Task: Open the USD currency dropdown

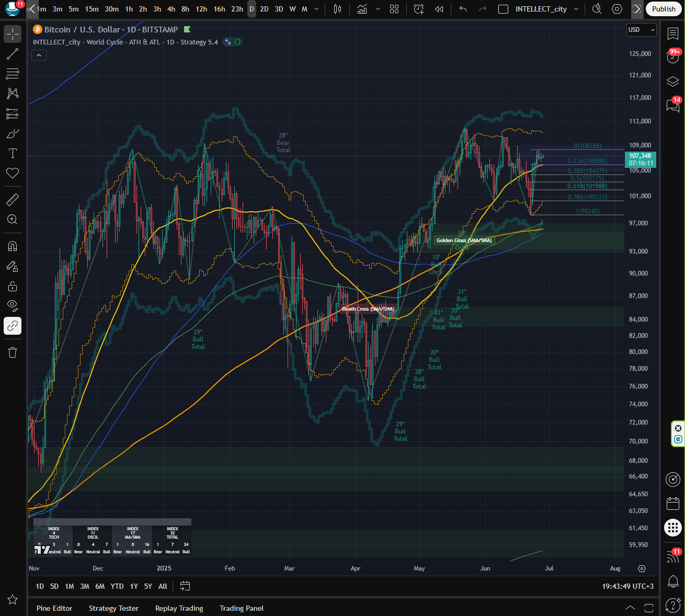Action: pyautogui.click(x=641, y=30)
